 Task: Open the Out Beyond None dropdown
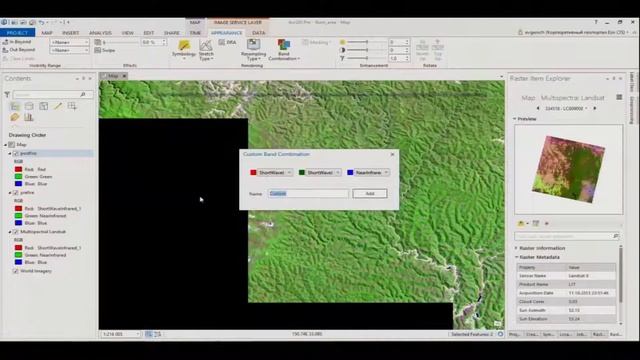[69, 50]
